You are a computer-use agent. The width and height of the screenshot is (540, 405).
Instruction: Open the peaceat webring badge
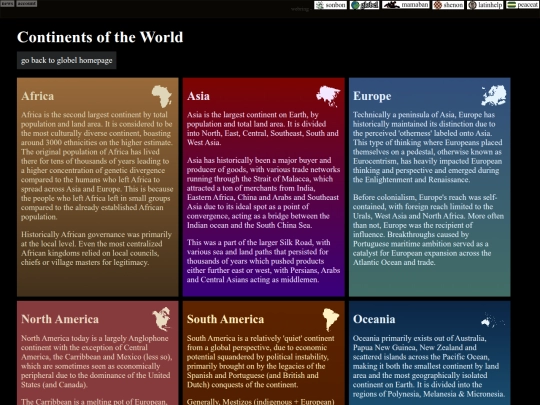523,5
